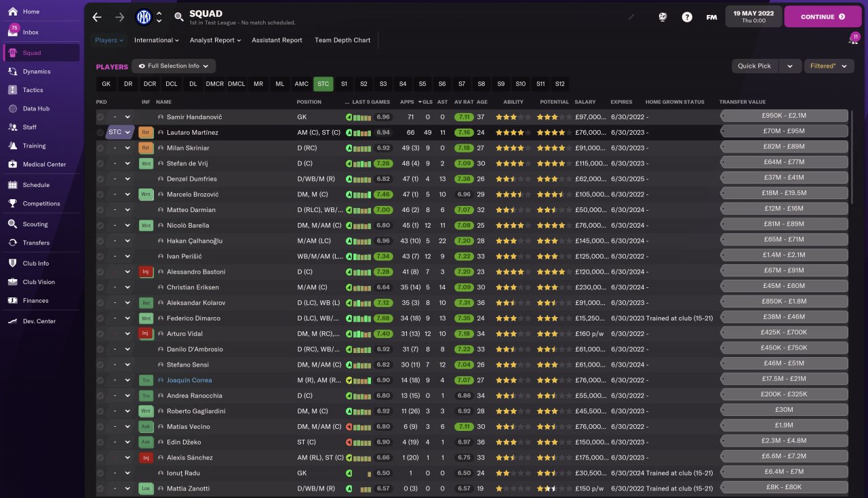Tick the pick circle for Nicolò Barella
Image resolution: width=868 pixels, height=498 pixels.
click(x=100, y=225)
